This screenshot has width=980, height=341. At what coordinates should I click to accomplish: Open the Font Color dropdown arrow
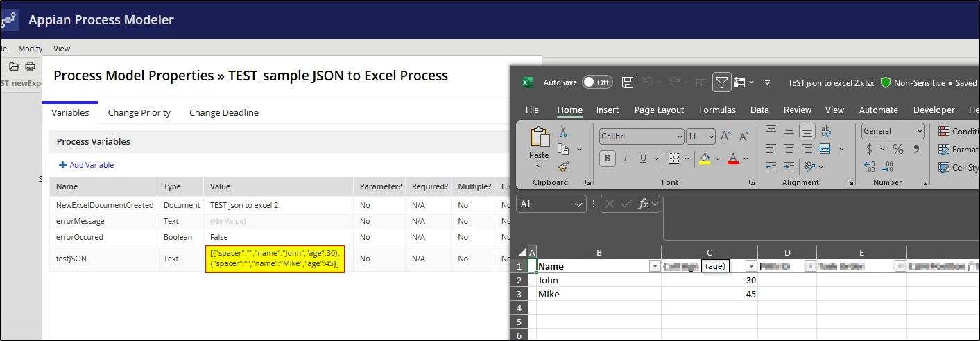746,159
